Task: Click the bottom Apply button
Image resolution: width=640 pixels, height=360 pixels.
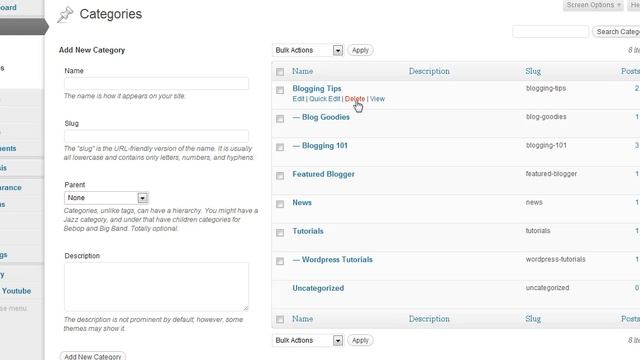Action: pyautogui.click(x=360, y=340)
